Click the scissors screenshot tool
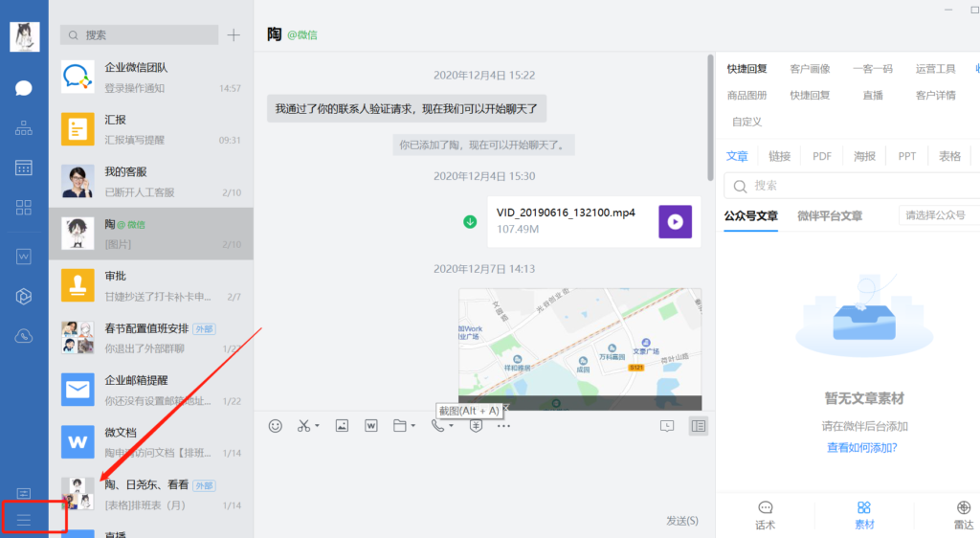The image size is (980, 538). 303,426
